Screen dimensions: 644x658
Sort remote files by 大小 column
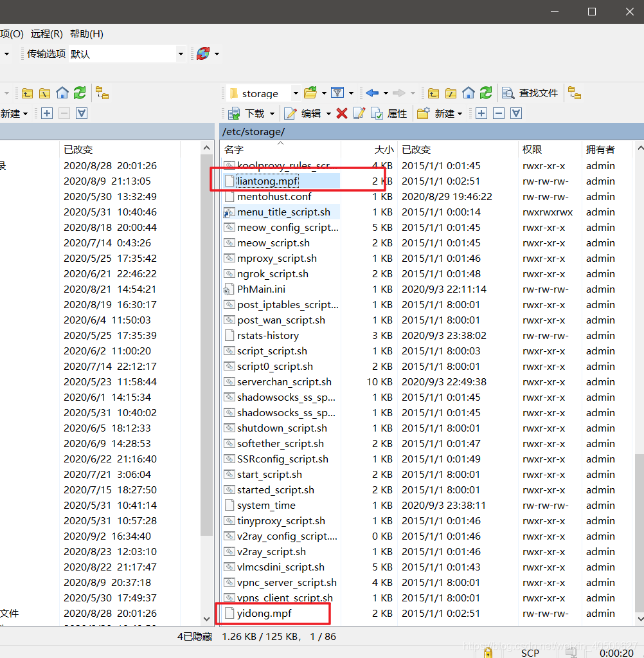369,149
